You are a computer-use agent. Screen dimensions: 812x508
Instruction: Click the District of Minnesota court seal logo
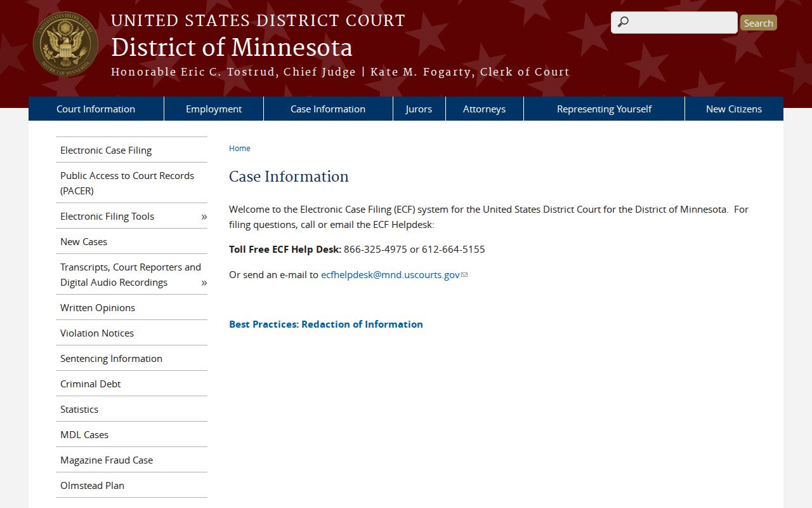coord(65,44)
